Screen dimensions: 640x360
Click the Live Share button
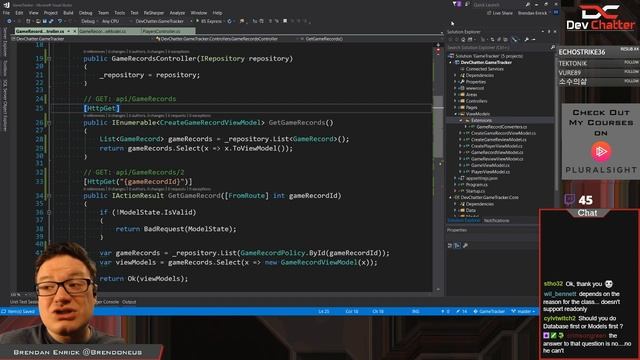pos(500,13)
